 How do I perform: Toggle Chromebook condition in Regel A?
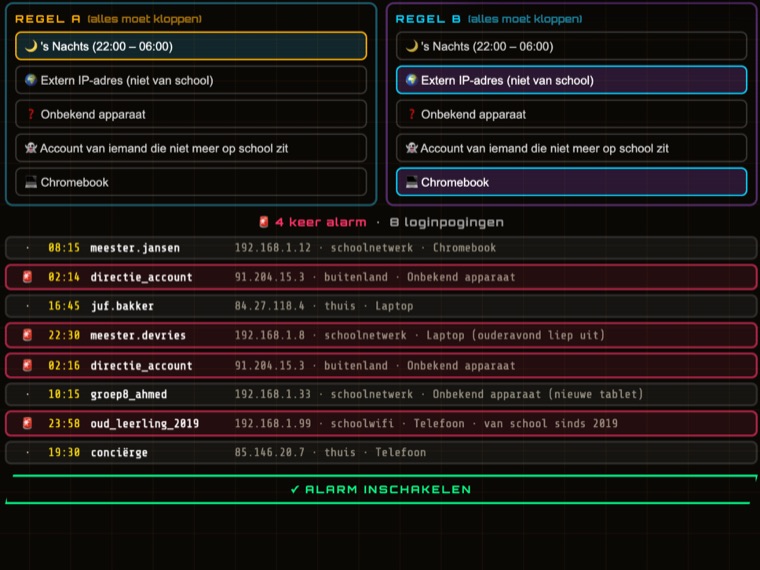tap(190, 182)
